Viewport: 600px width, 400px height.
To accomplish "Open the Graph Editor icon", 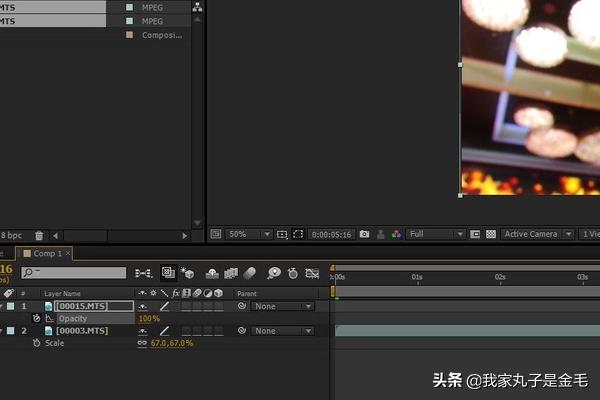I will click(x=312, y=273).
